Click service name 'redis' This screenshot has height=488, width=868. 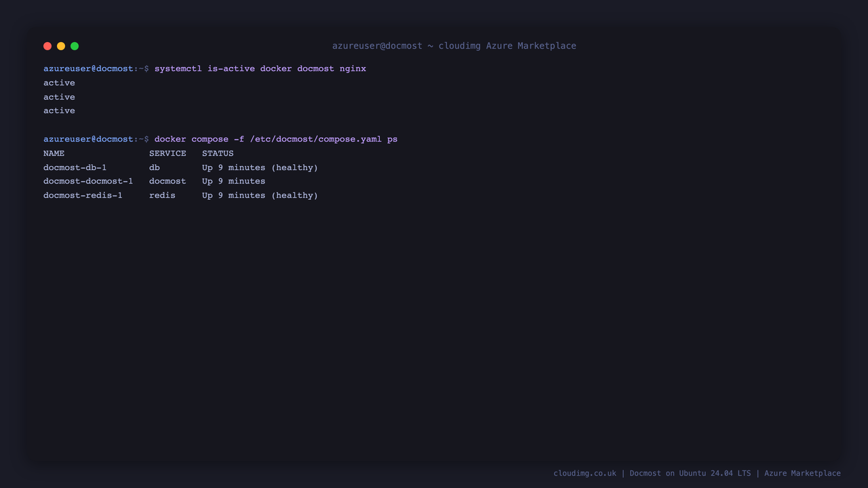pyautogui.click(x=162, y=195)
